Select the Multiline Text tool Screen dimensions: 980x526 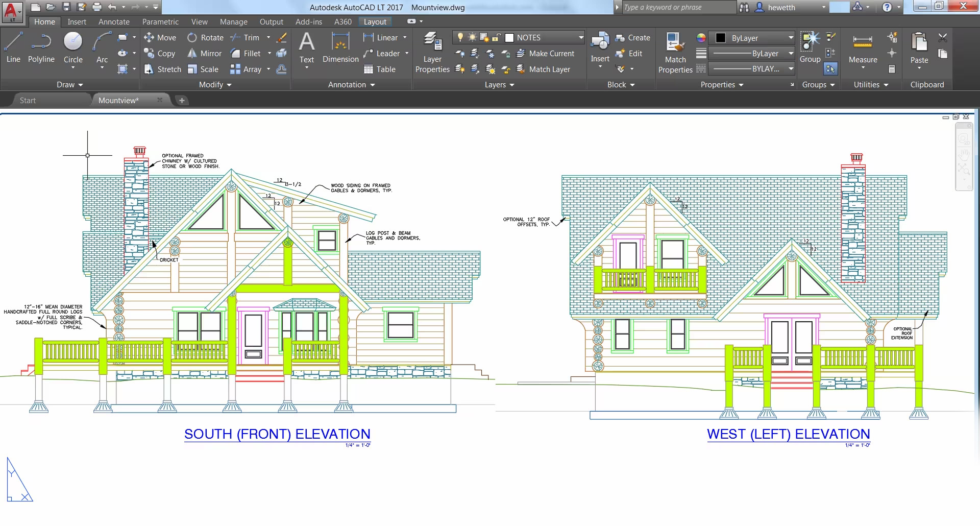tap(306, 49)
